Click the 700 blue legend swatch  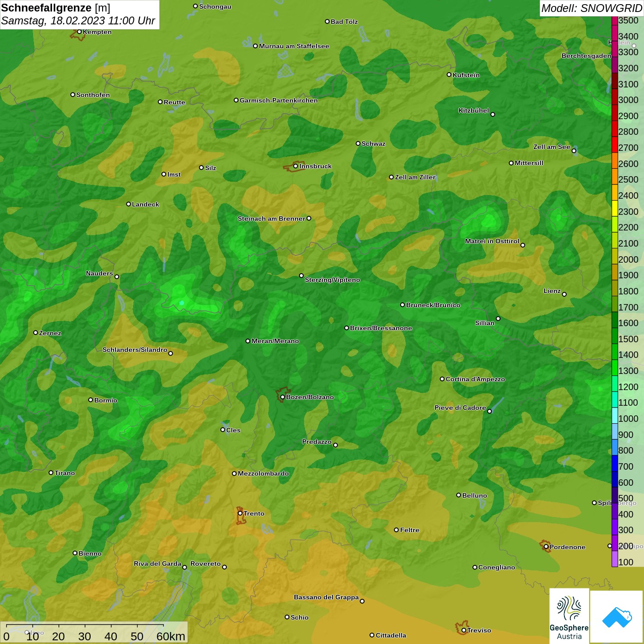[615, 463]
